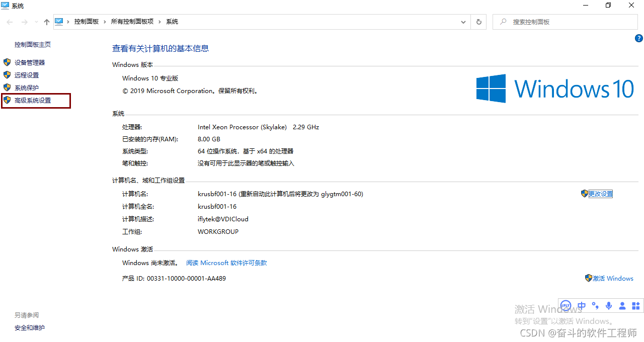Minimize the 系统 window
This screenshot has width=644, height=342.
coord(586,5)
